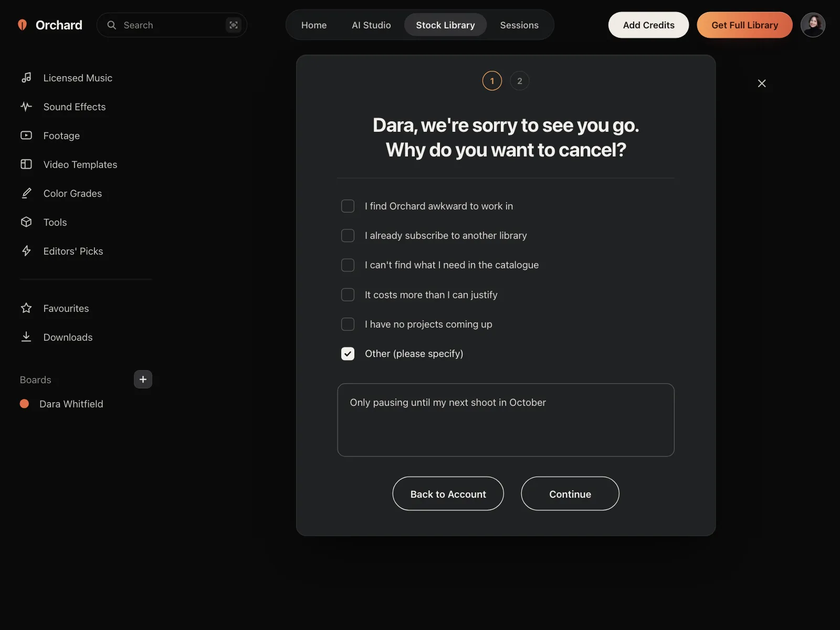The image size is (840, 630).
Task: Switch to the AI Studio tab
Action: pyautogui.click(x=371, y=25)
